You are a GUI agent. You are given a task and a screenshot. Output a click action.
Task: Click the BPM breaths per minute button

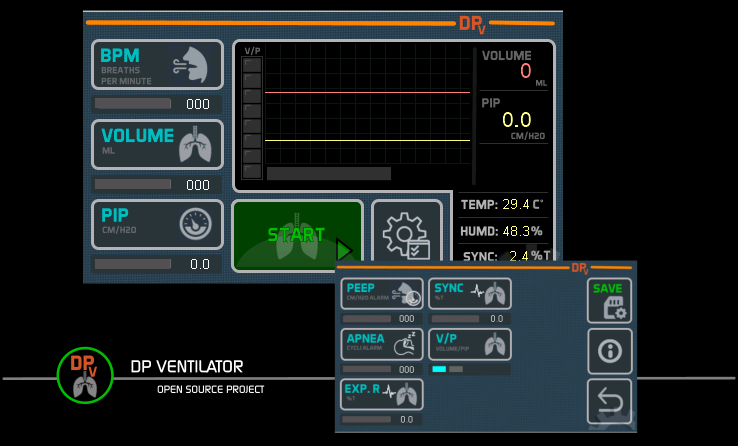point(157,65)
